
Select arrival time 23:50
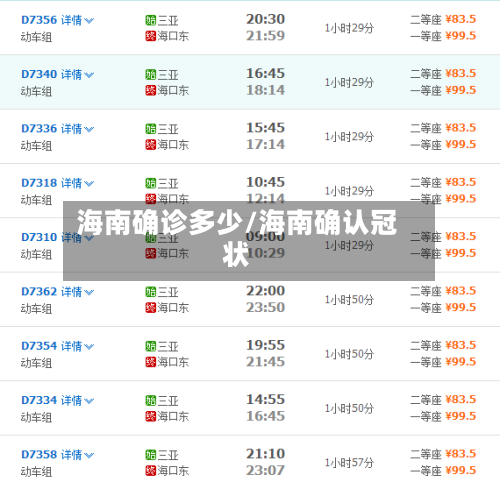[x=265, y=307]
